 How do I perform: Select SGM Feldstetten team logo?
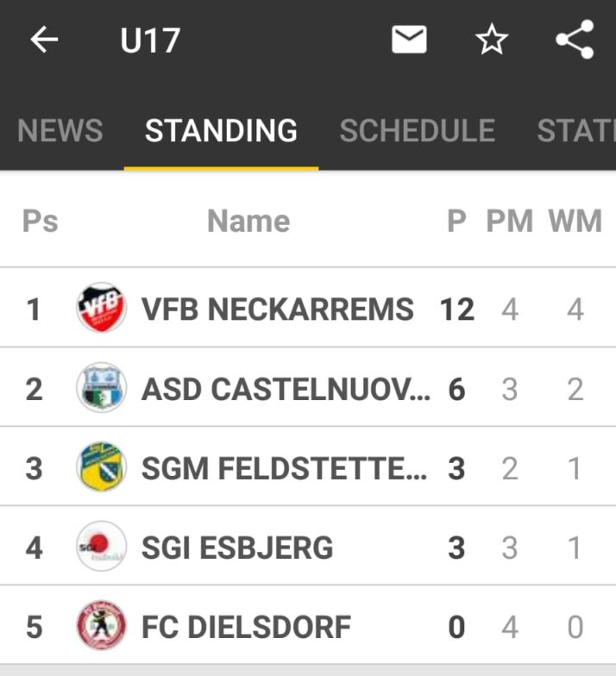point(101,468)
